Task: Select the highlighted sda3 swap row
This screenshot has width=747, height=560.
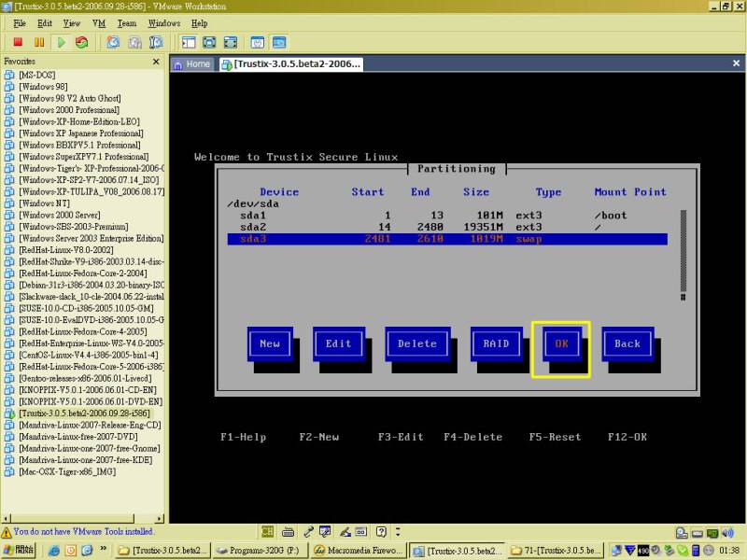Action: point(447,239)
